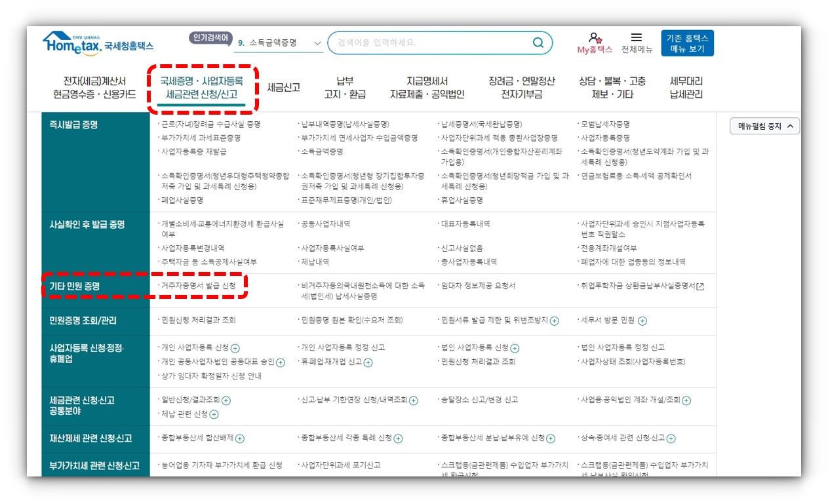Click plus icon beside 휴·폐업·재개업 신고

click(x=368, y=362)
